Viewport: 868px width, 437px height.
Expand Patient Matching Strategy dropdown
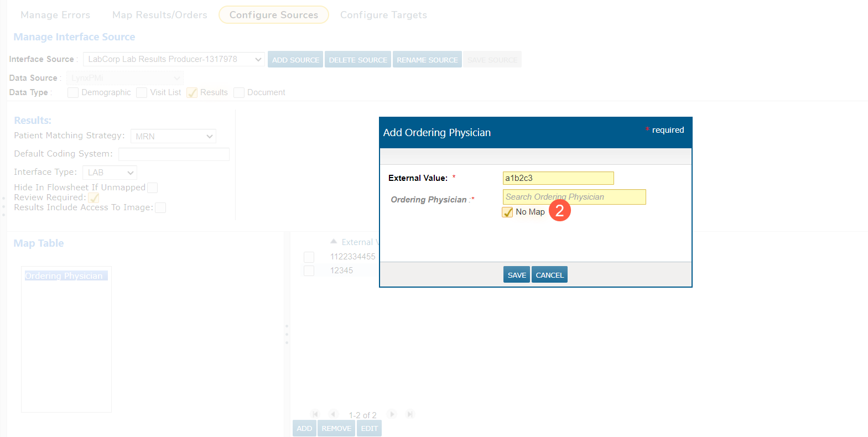pyautogui.click(x=173, y=136)
